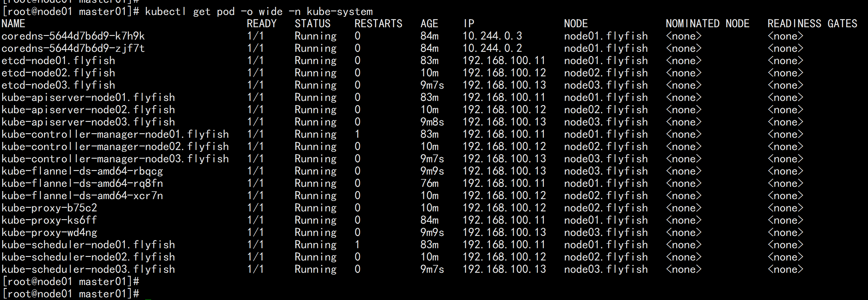Click Running status of kube-proxy-b75c2
This screenshot has height=300, width=868.
[315, 208]
